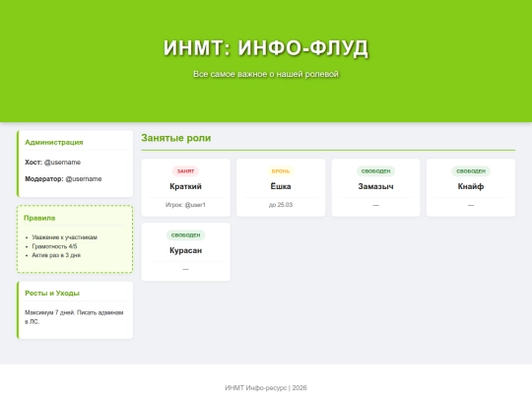Click rule Уважение к участникам
This screenshot has width=532, height=399.
(64, 237)
